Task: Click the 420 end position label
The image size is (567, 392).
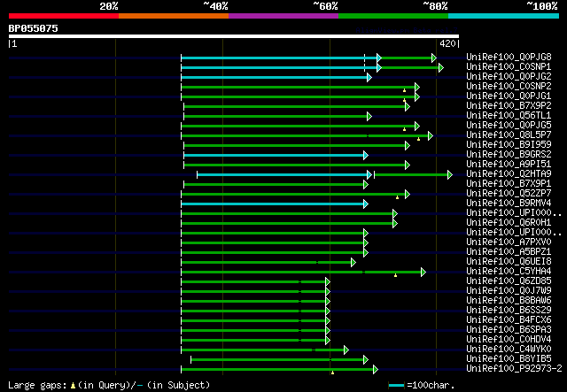Action: pyautogui.click(x=447, y=43)
